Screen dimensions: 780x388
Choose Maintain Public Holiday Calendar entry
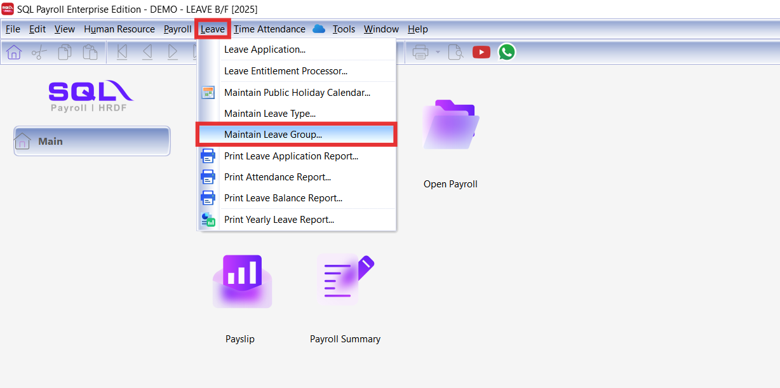pos(296,93)
